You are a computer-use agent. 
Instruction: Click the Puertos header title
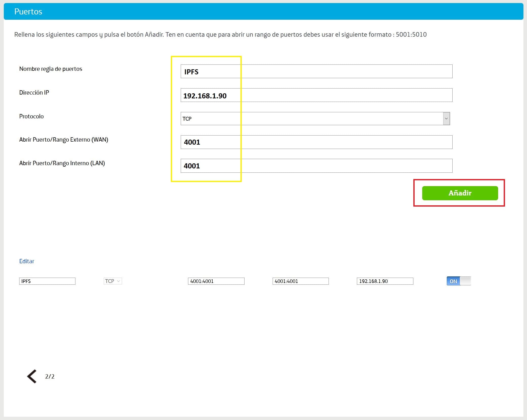click(28, 12)
